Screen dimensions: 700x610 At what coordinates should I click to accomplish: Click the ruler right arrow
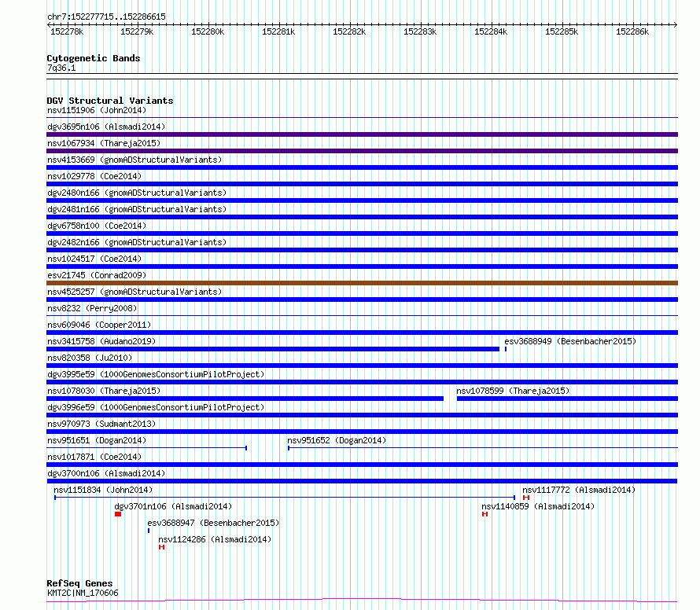point(676,24)
